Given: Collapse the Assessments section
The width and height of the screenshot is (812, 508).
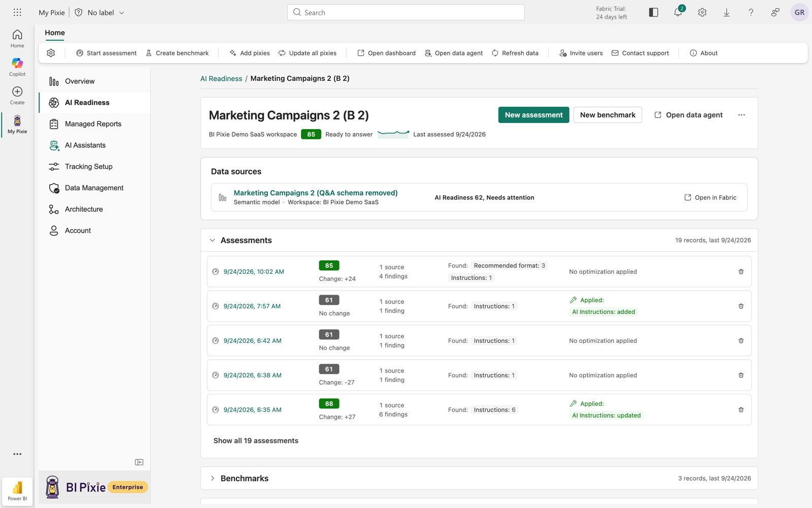Looking at the screenshot, I should [x=212, y=240].
